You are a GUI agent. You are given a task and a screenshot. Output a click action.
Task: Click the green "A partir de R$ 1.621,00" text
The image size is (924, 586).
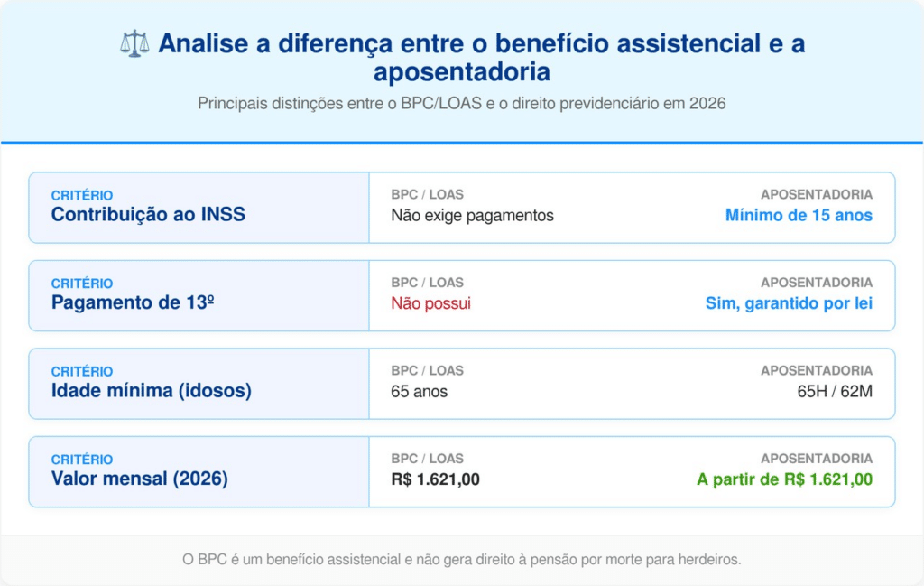784,479
